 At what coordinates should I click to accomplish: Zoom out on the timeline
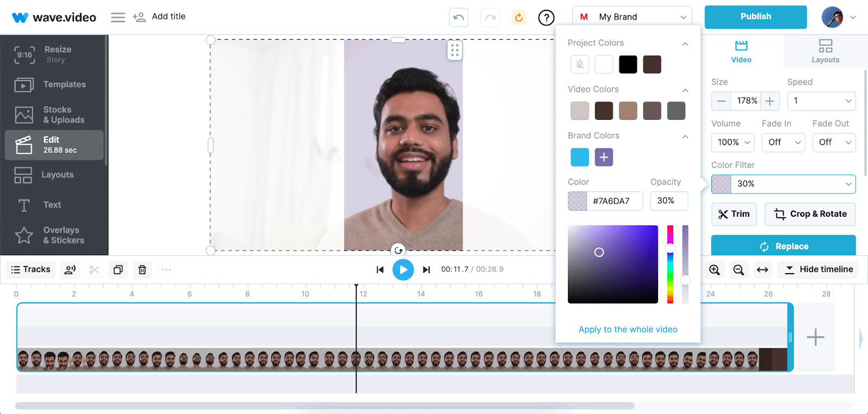(x=738, y=269)
